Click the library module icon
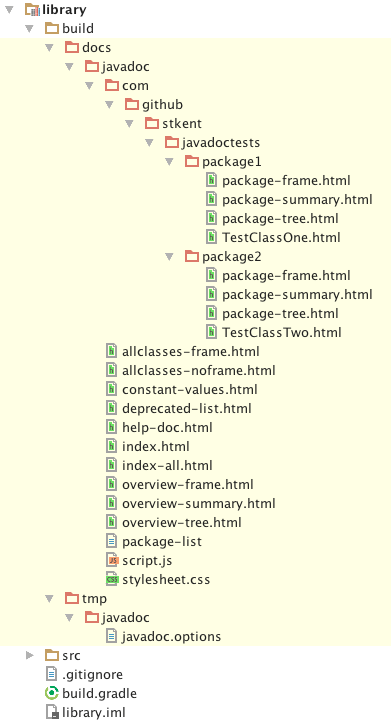This screenshot has width=391, height=723. 32,9
